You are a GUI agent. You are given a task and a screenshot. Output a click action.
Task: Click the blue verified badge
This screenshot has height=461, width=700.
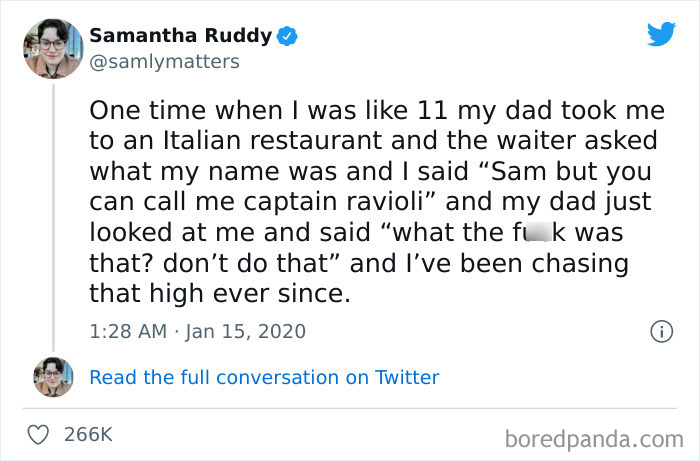coord(287,36)
